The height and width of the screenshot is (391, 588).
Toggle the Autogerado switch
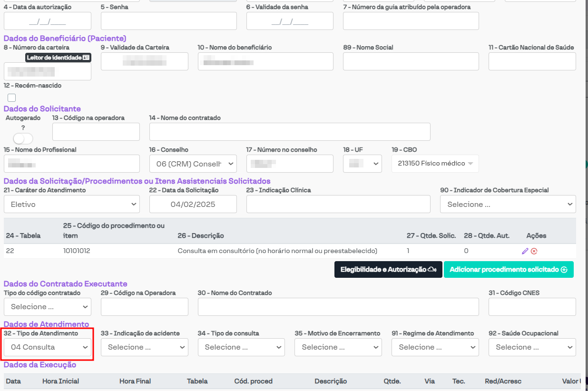pyautogui.click(x=23, y=138)
